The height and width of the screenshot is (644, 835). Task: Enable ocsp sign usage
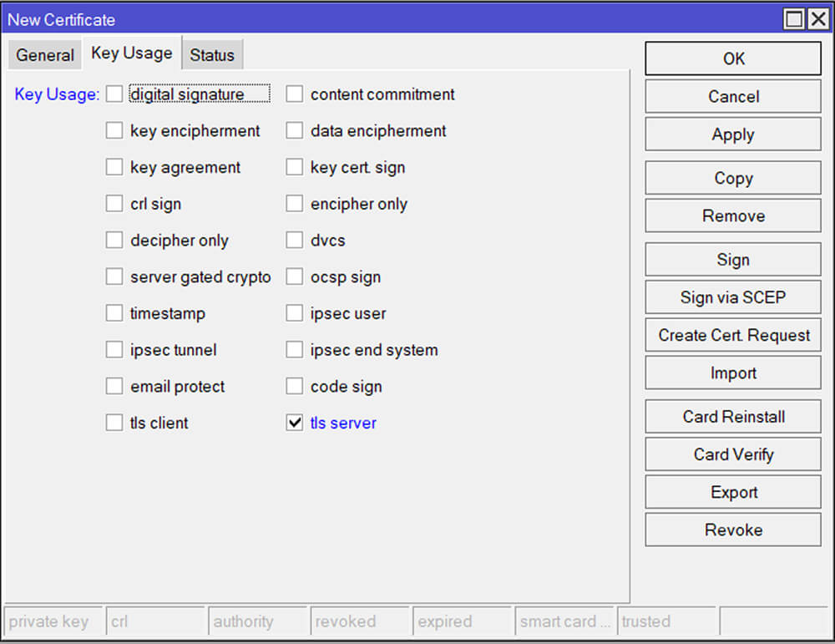pos(295,277)
